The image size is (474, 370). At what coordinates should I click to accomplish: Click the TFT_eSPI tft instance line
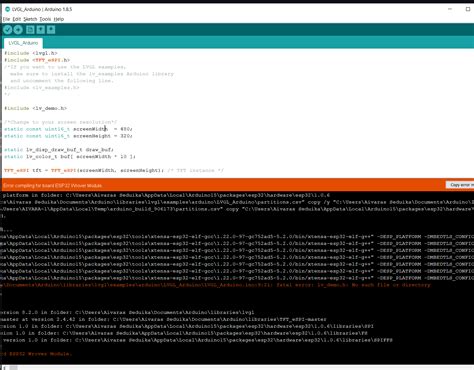pyautogui.click(x=114, y=170)
